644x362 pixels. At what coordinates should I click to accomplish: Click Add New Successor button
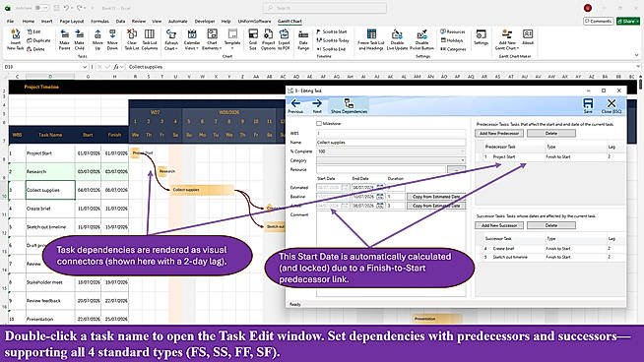(499, 225)
